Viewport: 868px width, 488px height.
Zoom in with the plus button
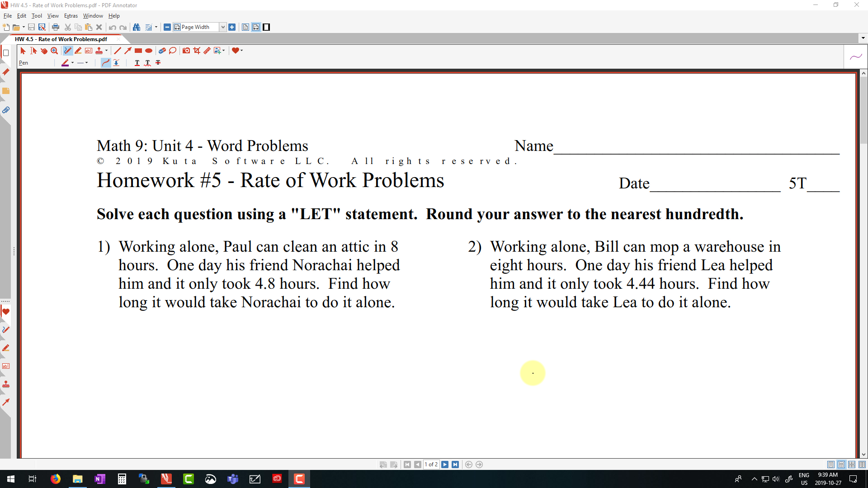232,27
